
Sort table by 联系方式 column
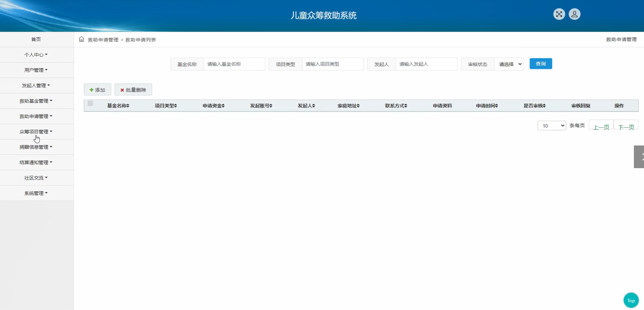point(396,106)
